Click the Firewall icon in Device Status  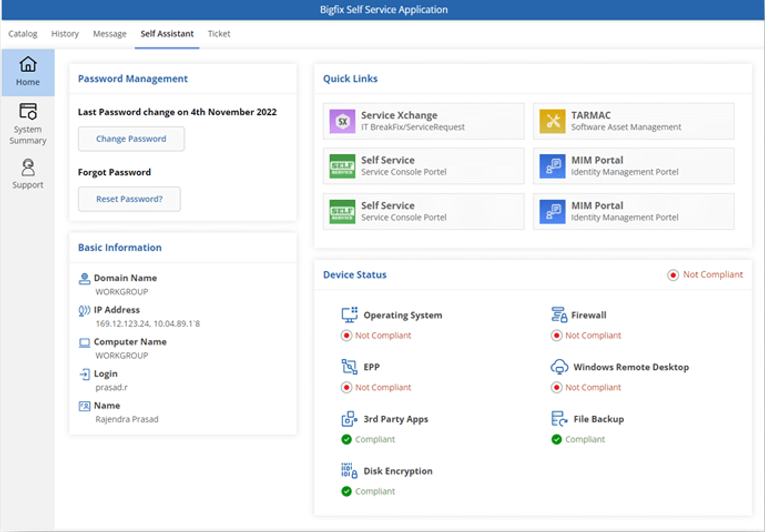pyautogui.click(x=559, y=315)
